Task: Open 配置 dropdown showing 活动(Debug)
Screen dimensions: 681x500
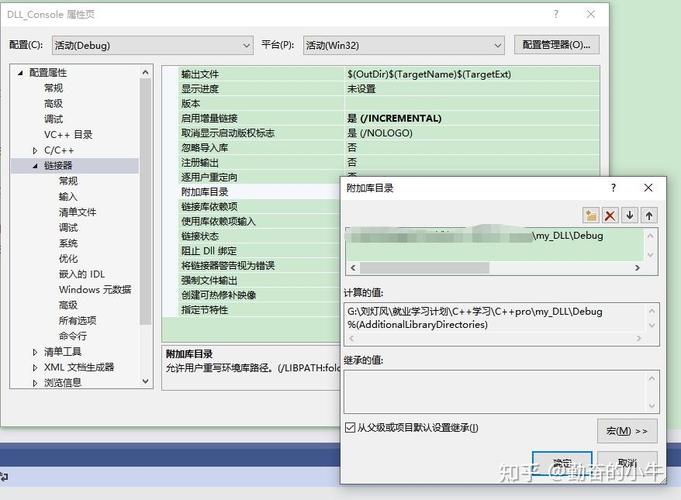Action: coord(152,45)
